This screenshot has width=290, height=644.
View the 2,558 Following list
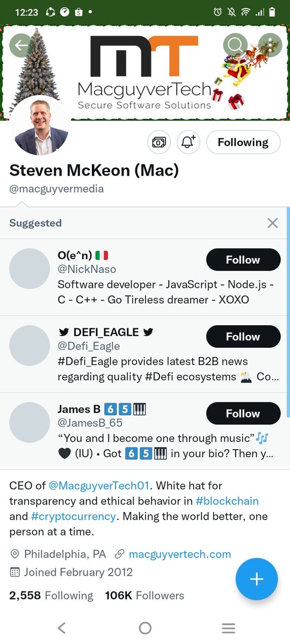pyautogui.click(x=51, y=596)
